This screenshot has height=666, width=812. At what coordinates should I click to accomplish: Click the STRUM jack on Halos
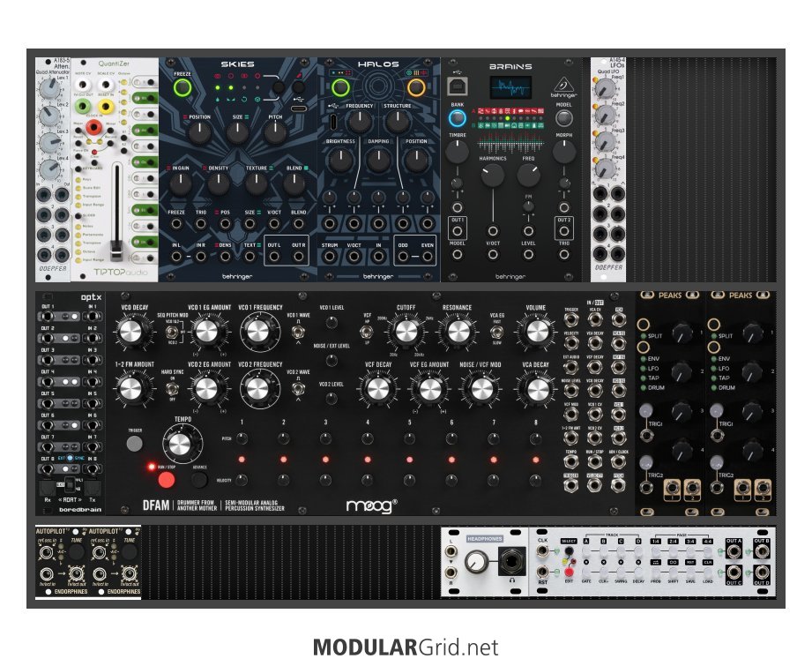tap(330, 256)
